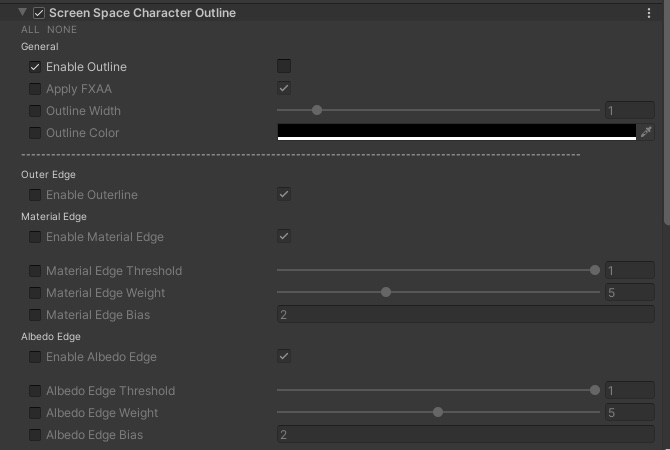
Task: Uncheck the Enable Albedo Edge value checkbox
Action: click(284, 357)
